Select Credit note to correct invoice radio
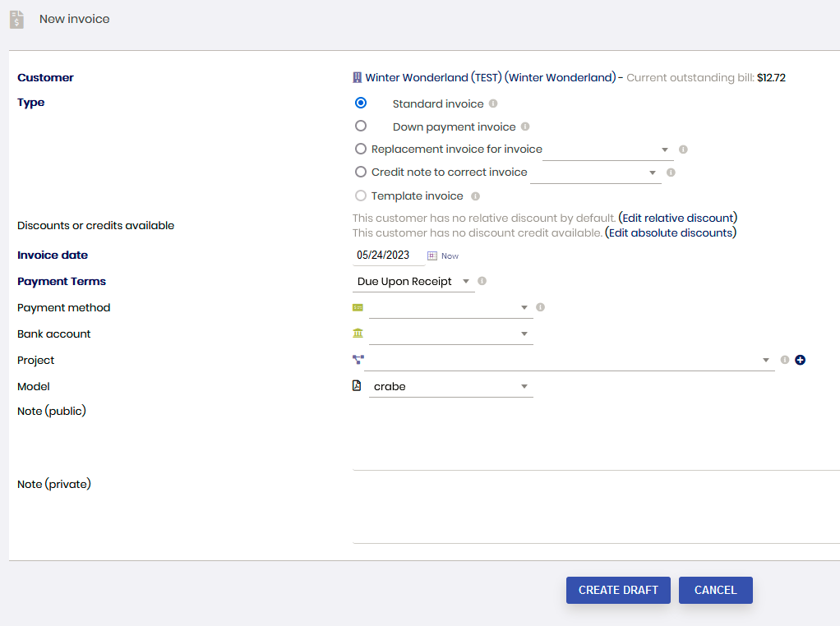 click(x=360, y=173)
